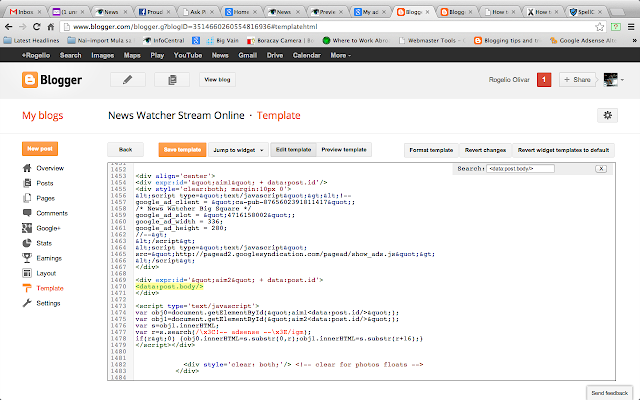Click the Overview house icon
640x400 pixels.
[27, 168]
